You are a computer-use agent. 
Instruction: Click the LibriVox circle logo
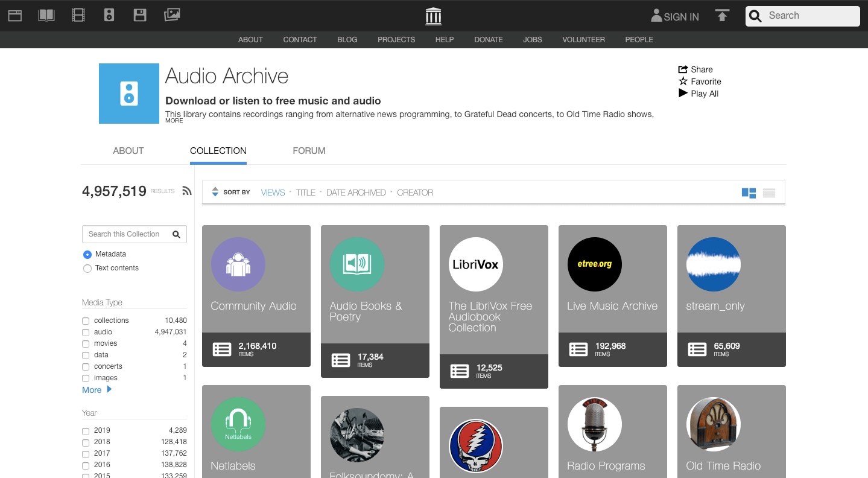pos(476,264)
